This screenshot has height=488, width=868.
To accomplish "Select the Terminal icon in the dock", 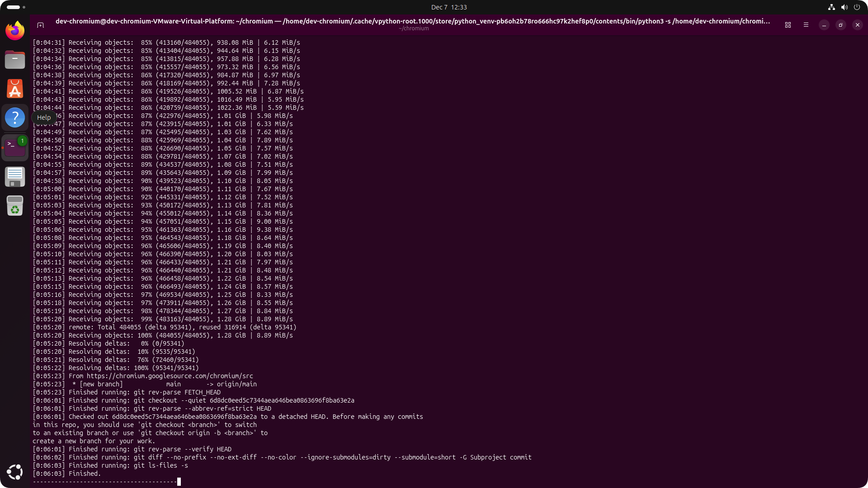I will 15,147.
